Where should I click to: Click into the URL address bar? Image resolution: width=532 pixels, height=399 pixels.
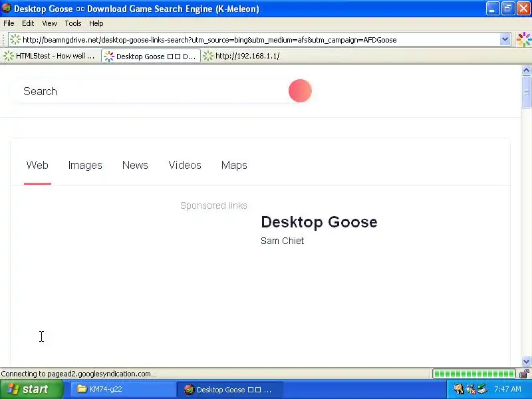tap(259, 40)
